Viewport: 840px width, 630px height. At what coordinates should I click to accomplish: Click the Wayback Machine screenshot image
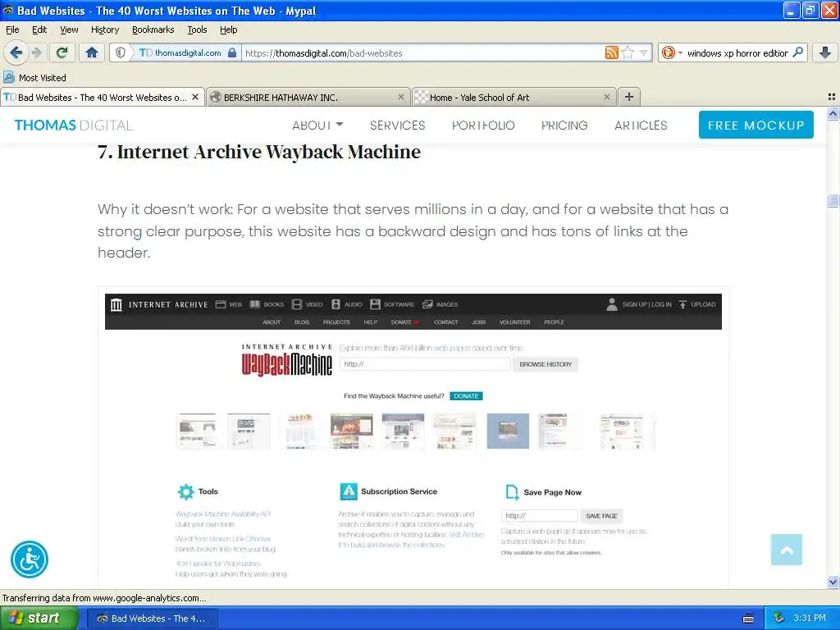pyautogui.click(x=413, y=438)
